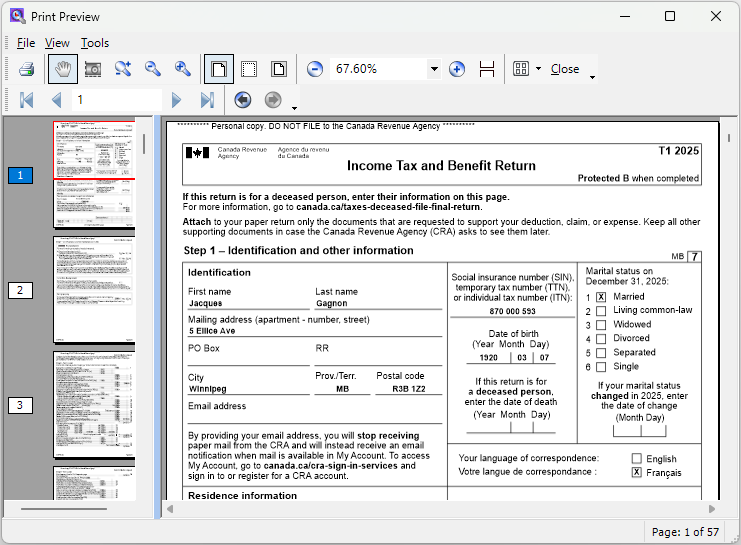This screenshot has width=741, height=545.
Task: Expand the multi-page layout dropdown
Action: click(x=538, y=69)
